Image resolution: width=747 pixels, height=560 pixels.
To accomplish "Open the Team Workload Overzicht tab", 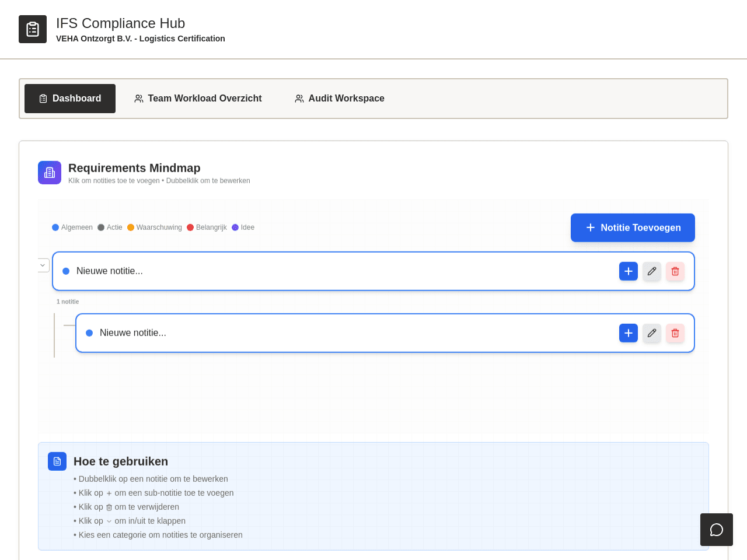I will [x=198, y=99].
